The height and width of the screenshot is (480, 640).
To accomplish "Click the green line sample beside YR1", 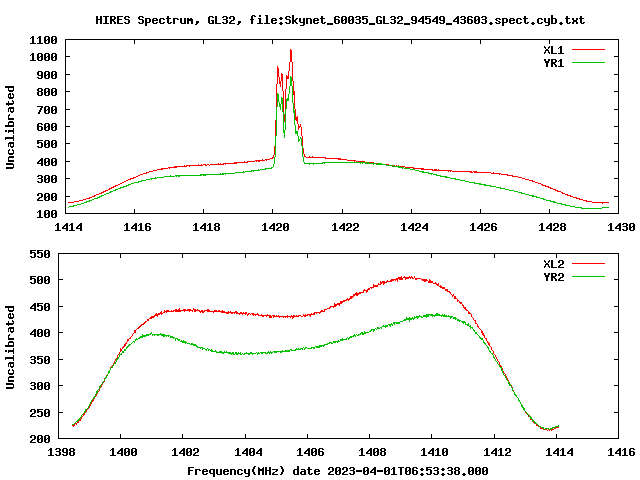I will 588,63.
